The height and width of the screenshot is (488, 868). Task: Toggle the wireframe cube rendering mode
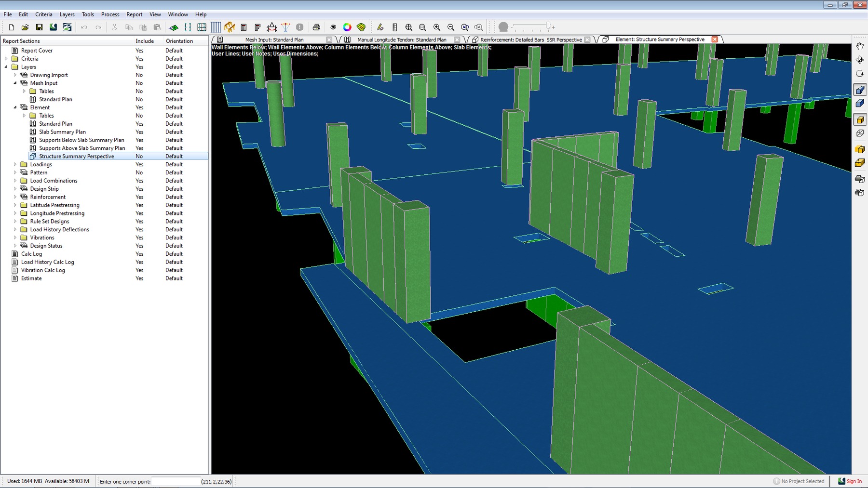(860, 133)
